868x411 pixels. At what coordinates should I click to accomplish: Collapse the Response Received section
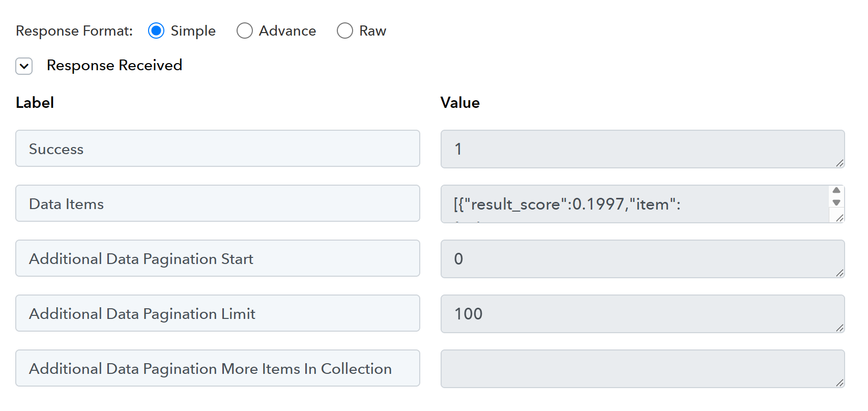pos(24,66)
